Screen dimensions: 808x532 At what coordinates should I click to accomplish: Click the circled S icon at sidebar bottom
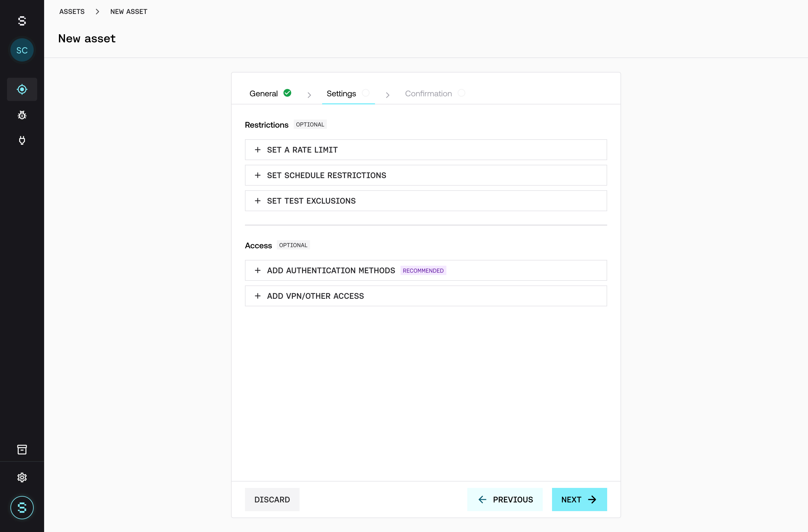point(22,508)
